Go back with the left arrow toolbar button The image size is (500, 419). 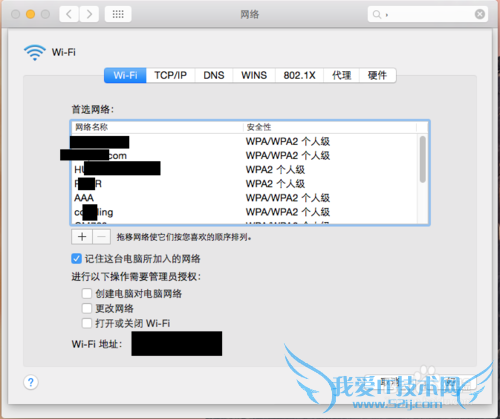tap(69, 14)
